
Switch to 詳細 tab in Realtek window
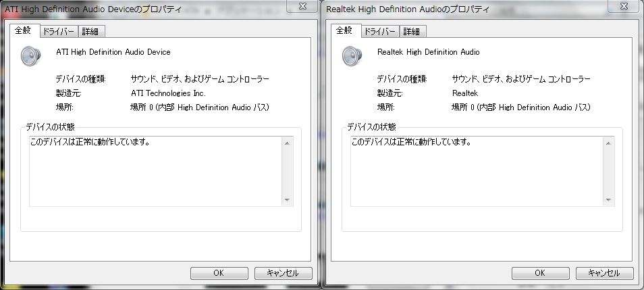pos(412,32)
